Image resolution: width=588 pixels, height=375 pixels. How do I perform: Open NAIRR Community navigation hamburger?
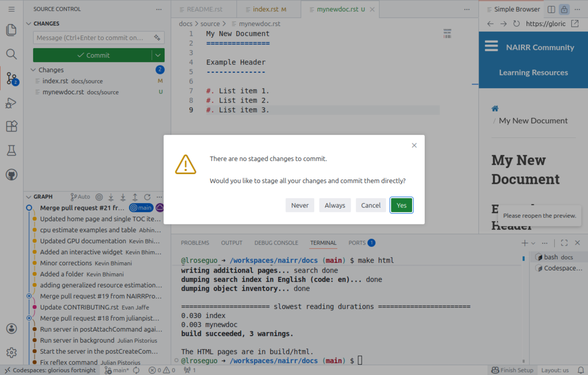(x=491, y=46)
